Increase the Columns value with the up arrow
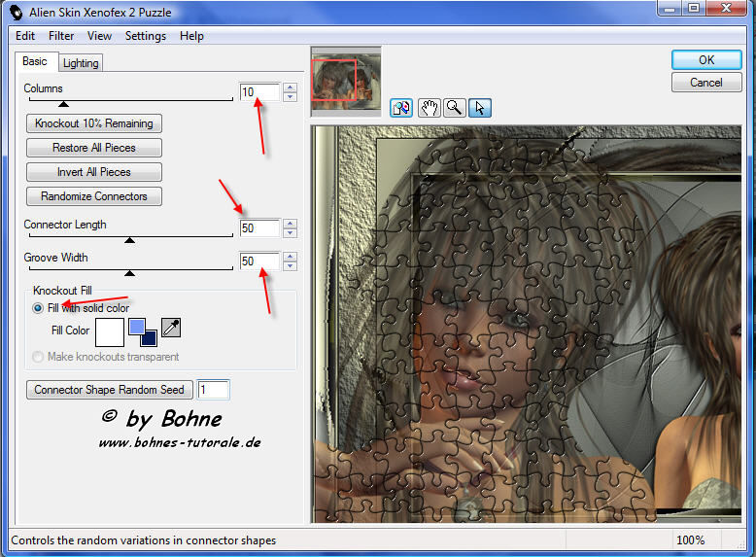This screenshot has height=557, width=756. (290, 87)
